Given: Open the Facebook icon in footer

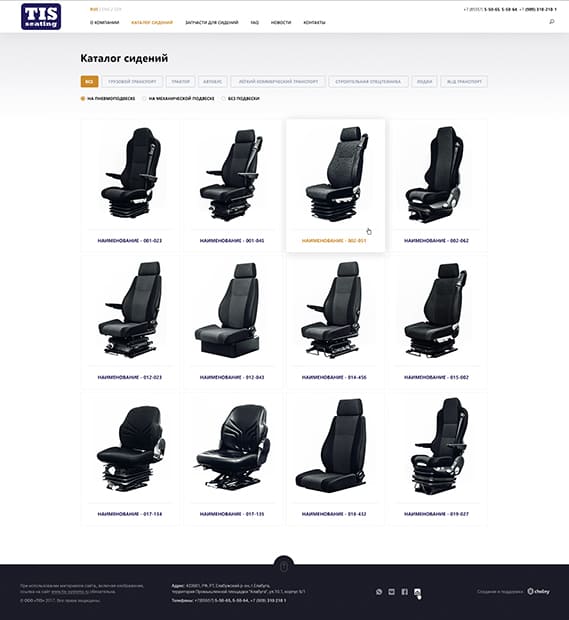Looking at the screenshot, I should click(405, 592).
